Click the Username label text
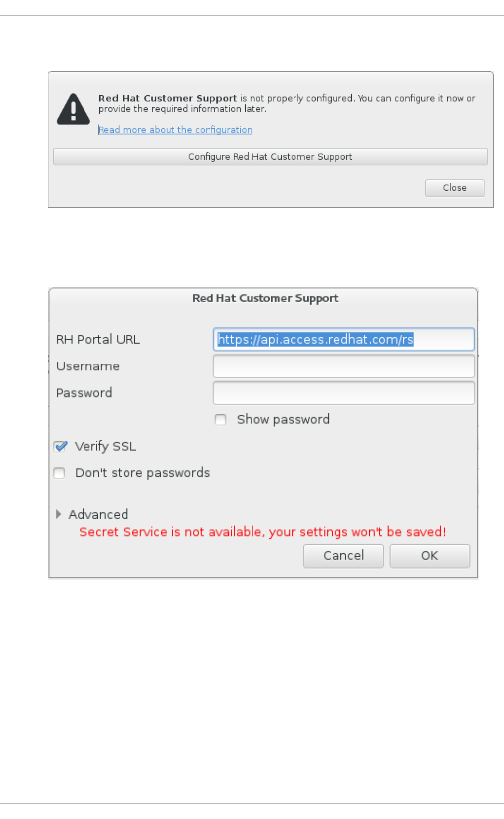Image resolution: width=504 pixels, height=819 pixels. (x=88, y=366)
